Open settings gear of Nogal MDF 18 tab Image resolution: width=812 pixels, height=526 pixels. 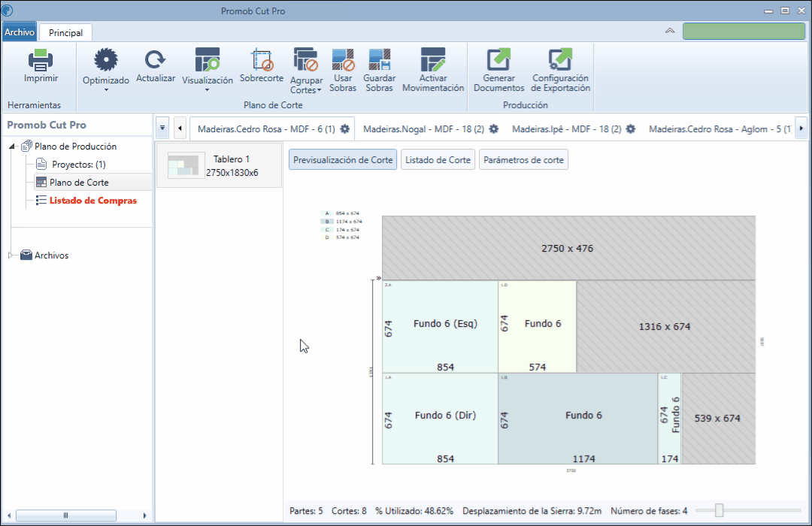(494, 129)
